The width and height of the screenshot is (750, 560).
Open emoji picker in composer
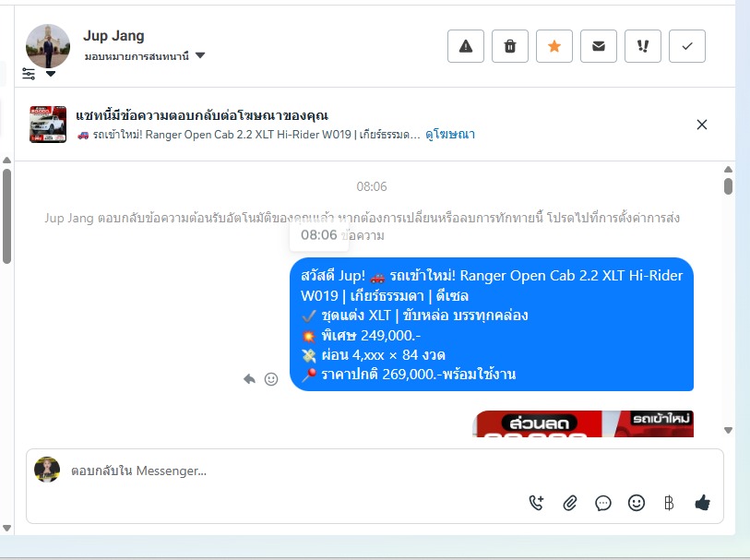(637, 503)
